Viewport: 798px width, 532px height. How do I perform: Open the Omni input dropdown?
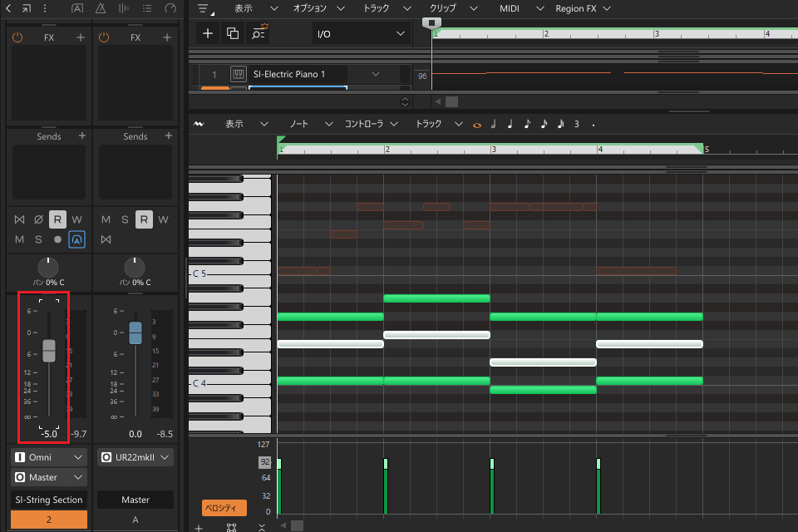[50, 457]
